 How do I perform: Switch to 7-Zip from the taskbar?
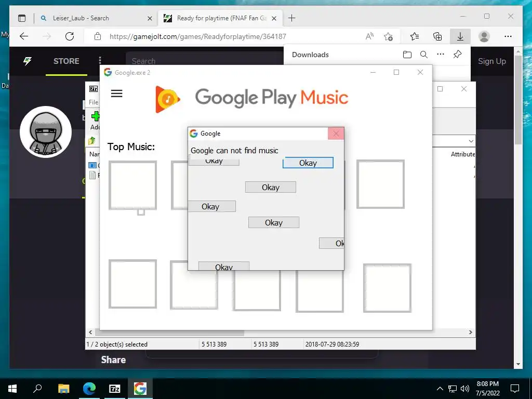115,389
